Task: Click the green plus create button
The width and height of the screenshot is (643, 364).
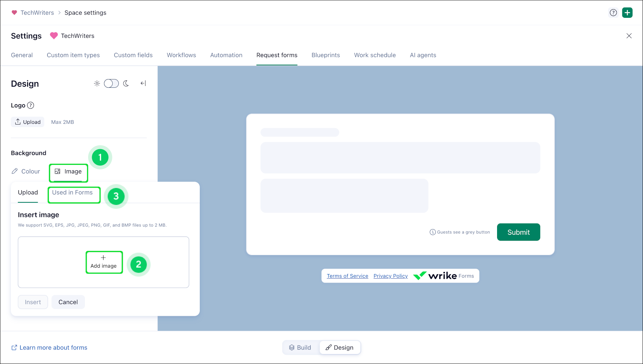Action: [627, 13]
